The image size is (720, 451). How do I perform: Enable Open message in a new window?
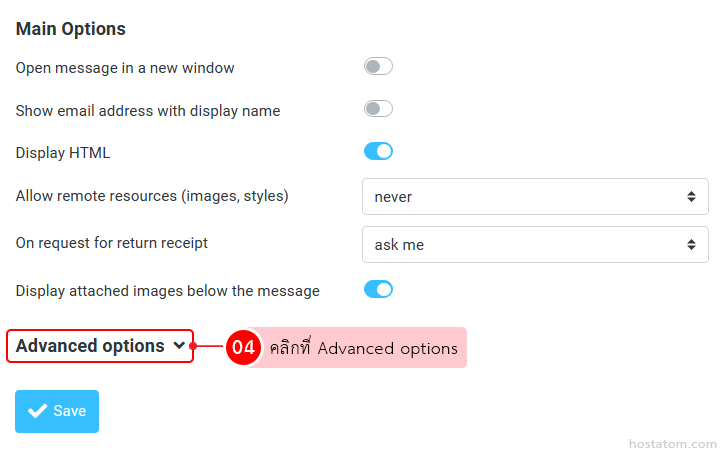click(378, 67)
